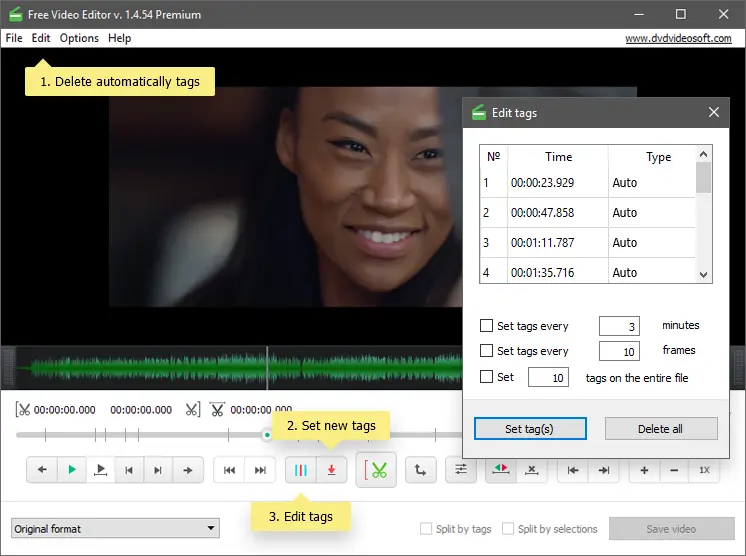The height and width of the screenshot is (556, 746).
Task: Click the timeline playhead slider handle
Action: 267,435
